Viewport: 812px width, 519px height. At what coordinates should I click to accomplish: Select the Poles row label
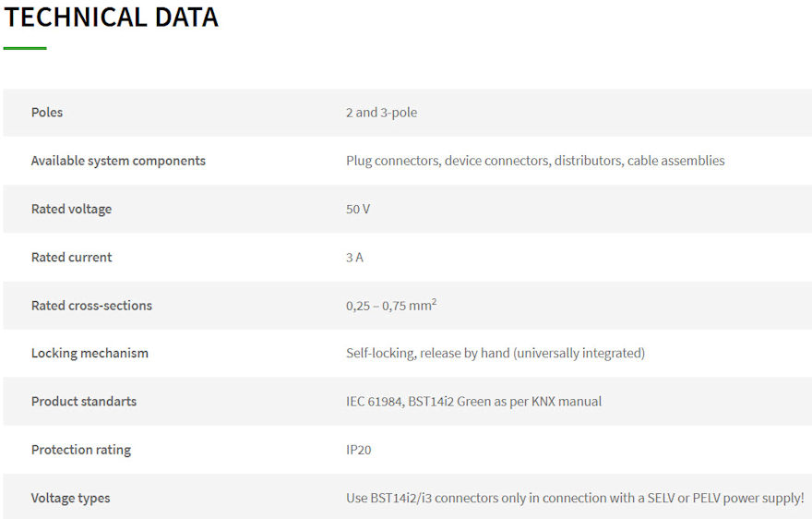click(47, 113)
